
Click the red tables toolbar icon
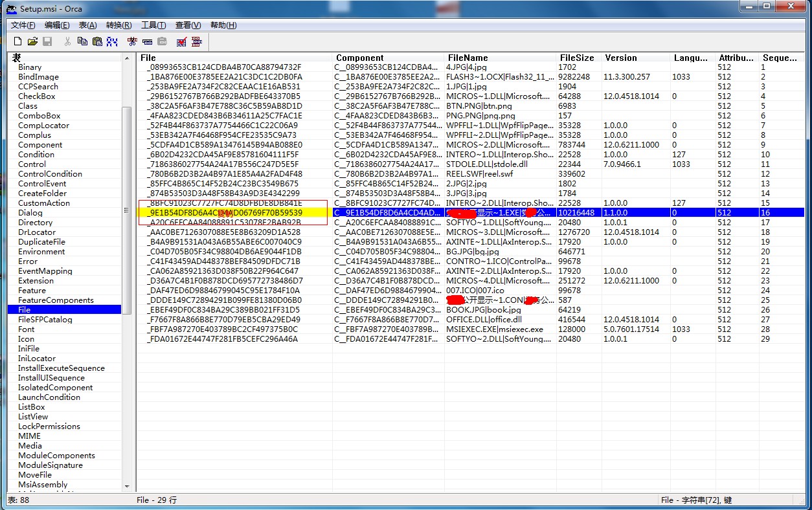pos(196,41)
